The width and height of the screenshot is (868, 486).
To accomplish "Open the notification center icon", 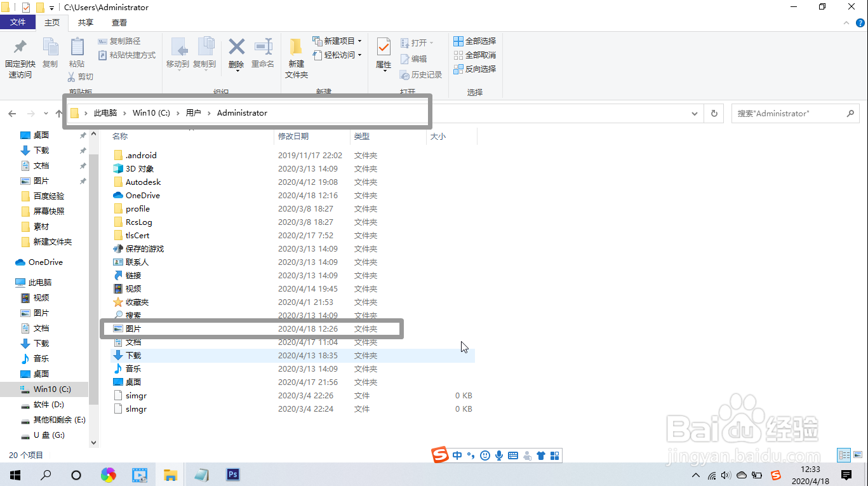I will [846, 475].
